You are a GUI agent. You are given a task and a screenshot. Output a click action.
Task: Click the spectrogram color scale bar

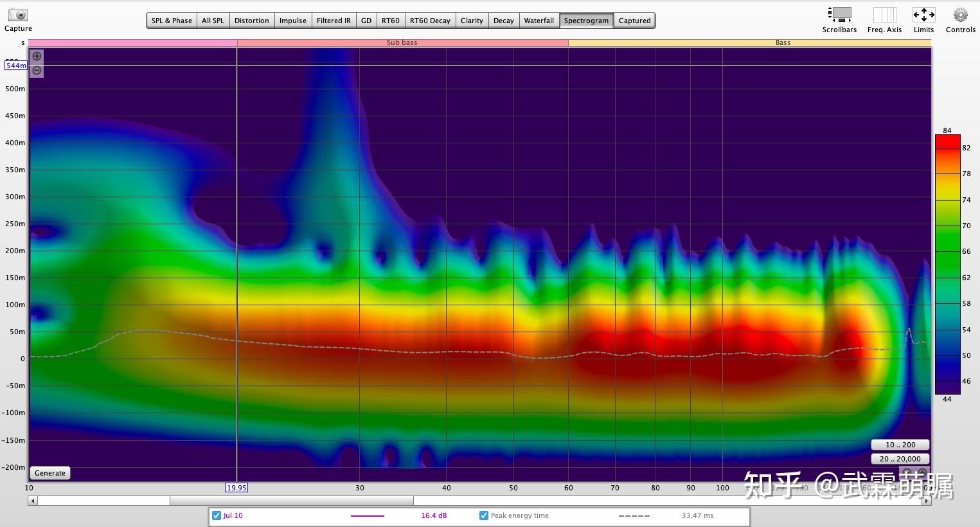pyautogui.click(x=947, y=264)
